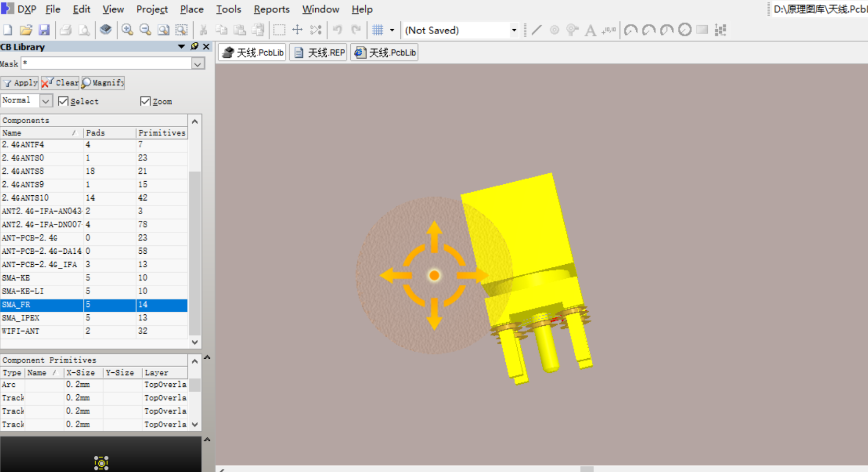The height and width of the screenshot is (472, 868).
Task: Zoom out of the PCB view
Action: pyautogui.click(x=145, y=30)
